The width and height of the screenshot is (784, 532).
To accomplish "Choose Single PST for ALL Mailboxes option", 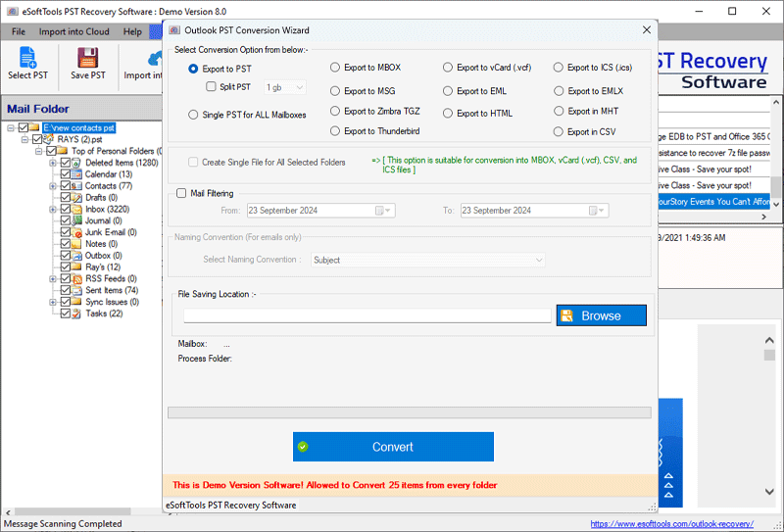I will [193, 115].
